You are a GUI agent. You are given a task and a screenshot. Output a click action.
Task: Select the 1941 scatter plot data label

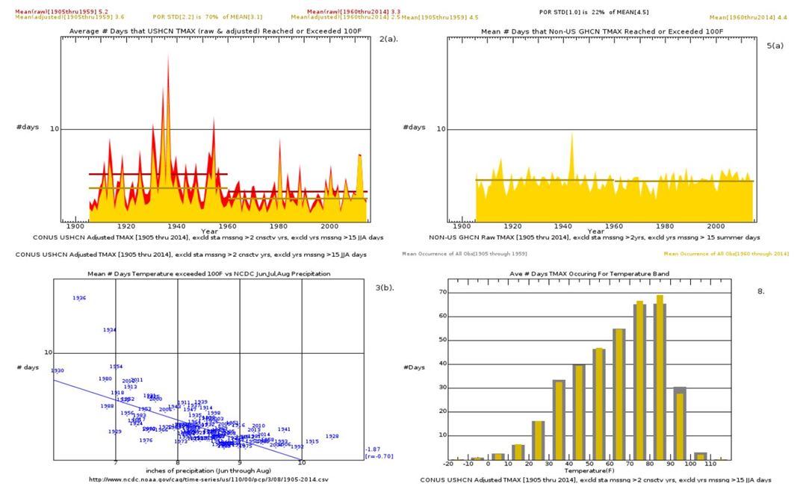pyautogui.click(x=284, y=429)
